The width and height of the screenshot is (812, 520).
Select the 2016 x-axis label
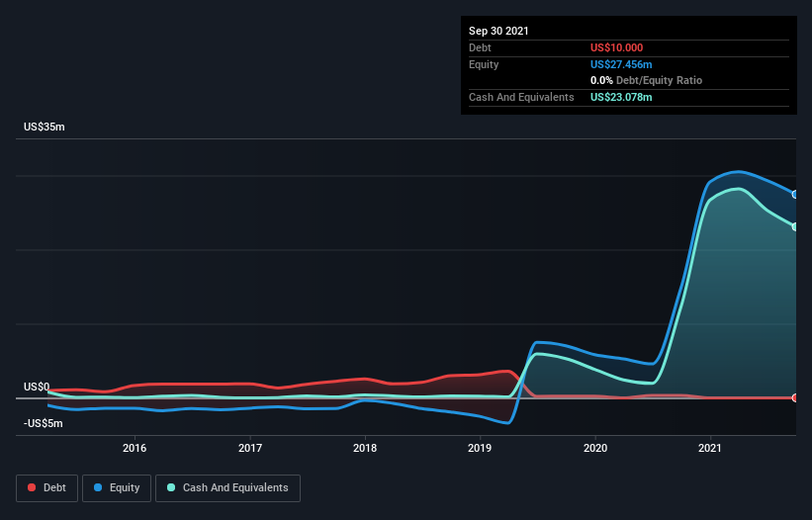[x=135, y=448]
